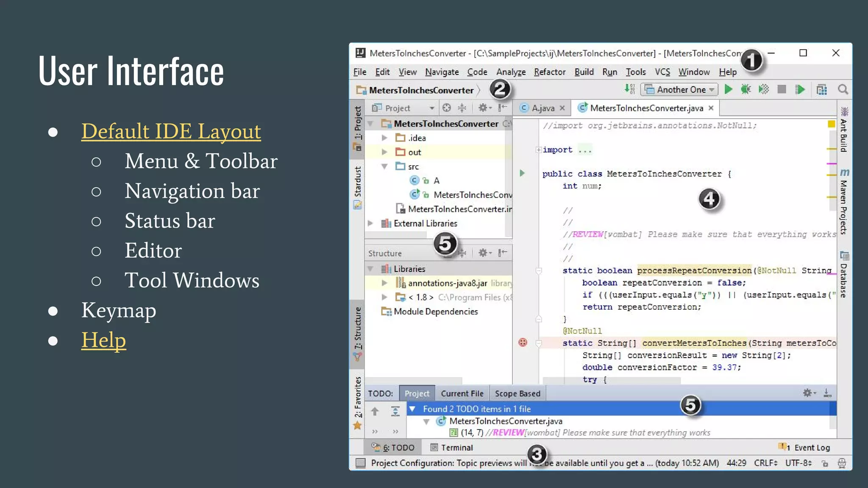This screenshot has height=488, width=868.
Task: Click the yellow inspection status square atop the editor
Action: click(831, 124)
